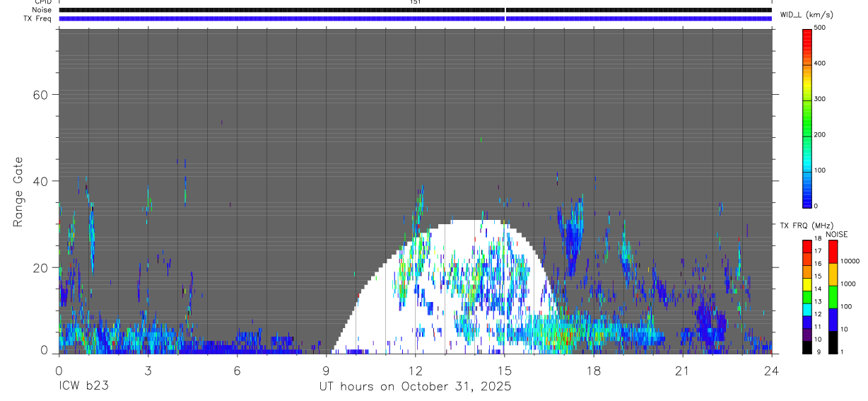Pick the green middle of the width colorbar
Screen dimensions: 868x401
(807, 117)
